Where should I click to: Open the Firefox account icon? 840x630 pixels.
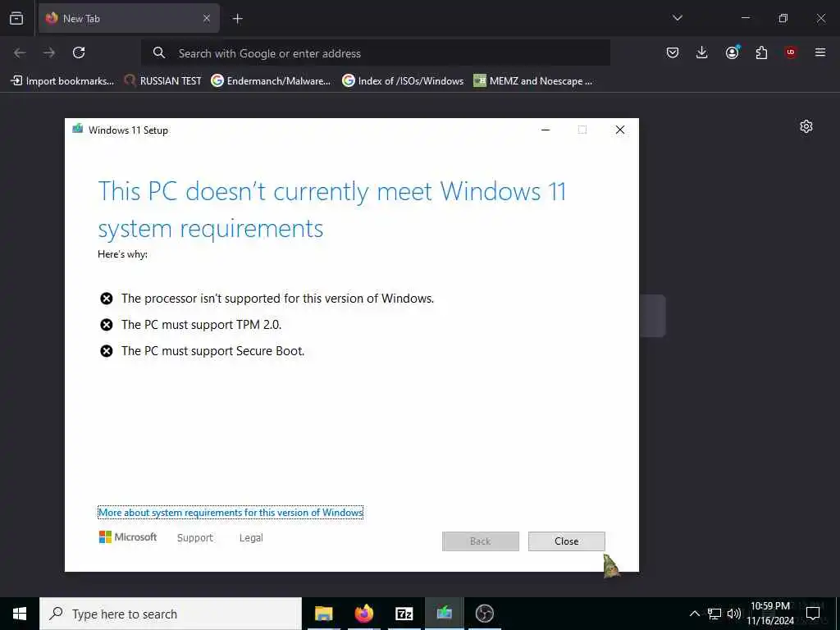(x=732, y=52)
